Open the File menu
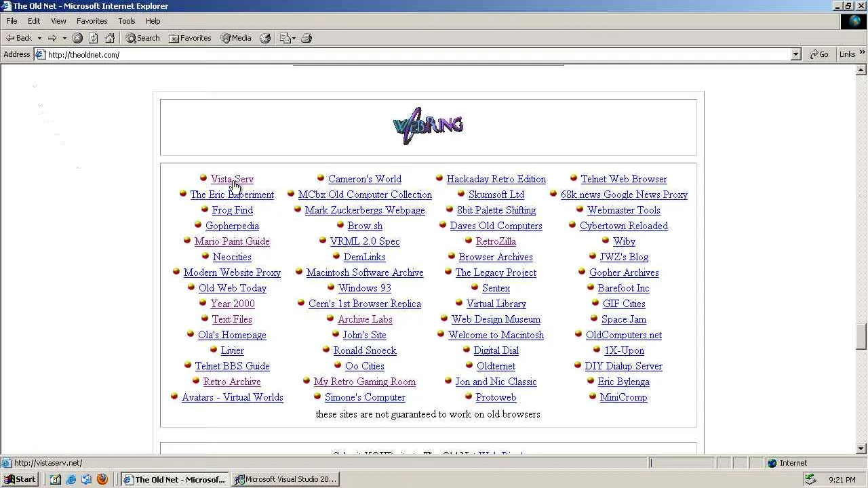This screenshot has height=488, width=868. (12, 21)
